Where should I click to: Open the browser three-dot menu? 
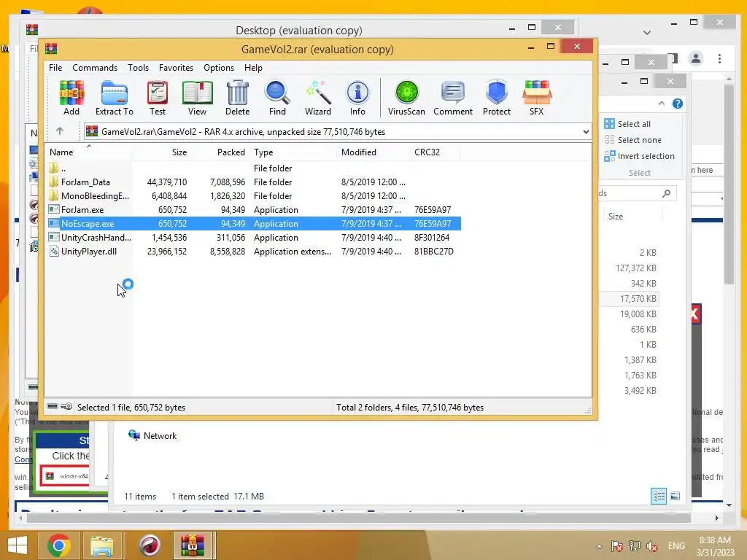719,58
